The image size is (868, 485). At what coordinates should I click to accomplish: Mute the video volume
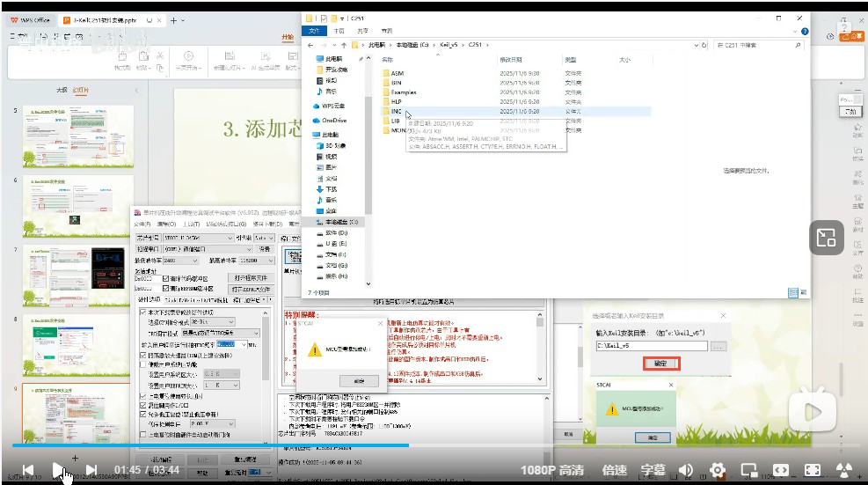coord(685,470)
